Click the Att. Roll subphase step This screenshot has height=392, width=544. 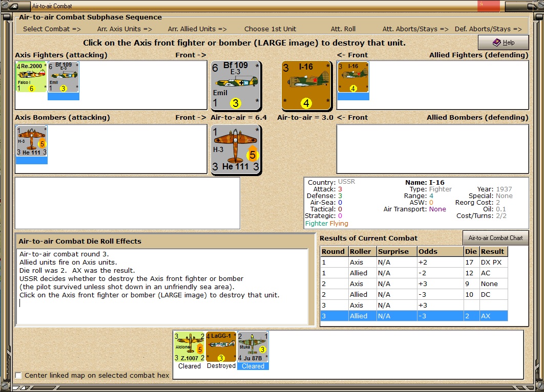[x=343, y=29]
